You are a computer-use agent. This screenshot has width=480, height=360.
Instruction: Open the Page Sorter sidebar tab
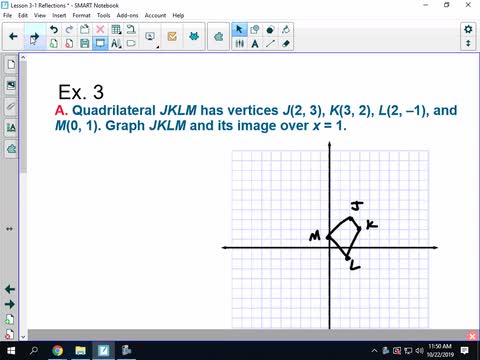[x=11, y=64]
